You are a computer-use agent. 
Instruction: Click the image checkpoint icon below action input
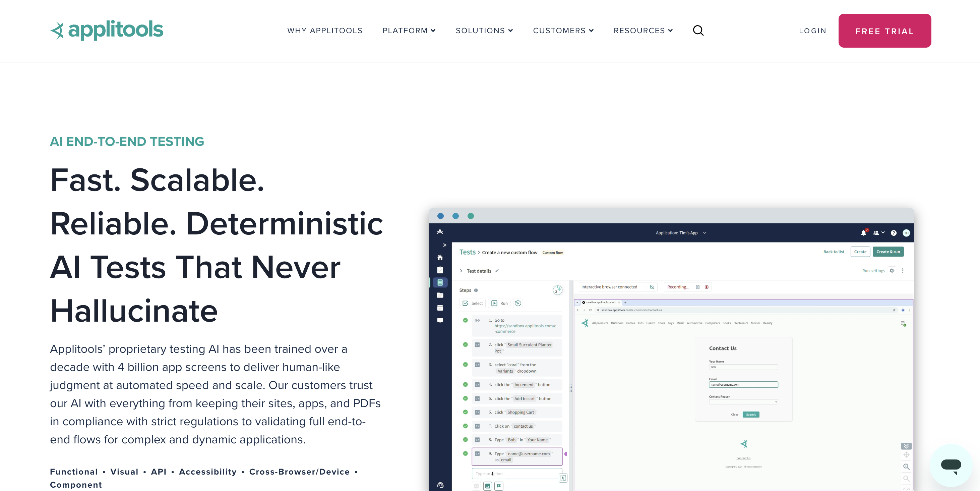(487, 486)
